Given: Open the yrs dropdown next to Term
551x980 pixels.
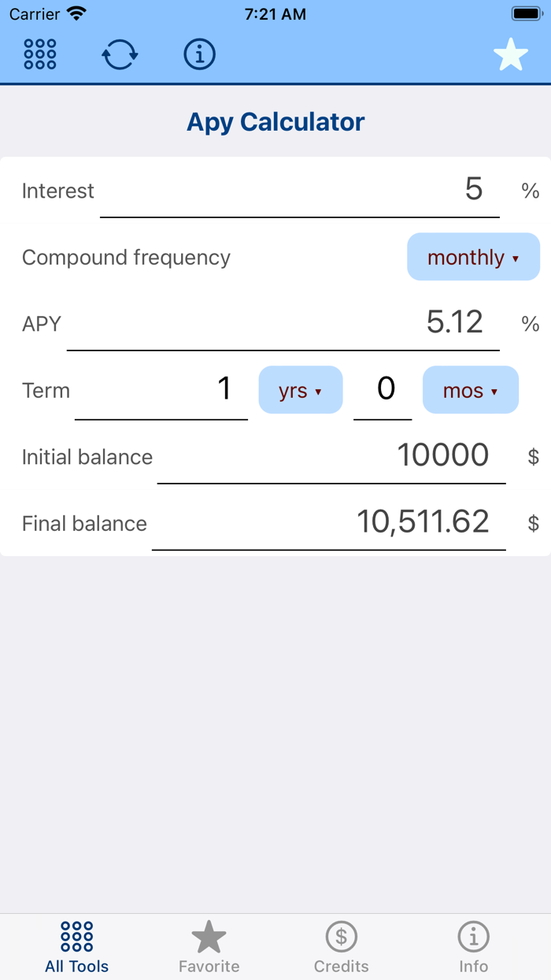Looking at the screenshot, I should 300,390.
